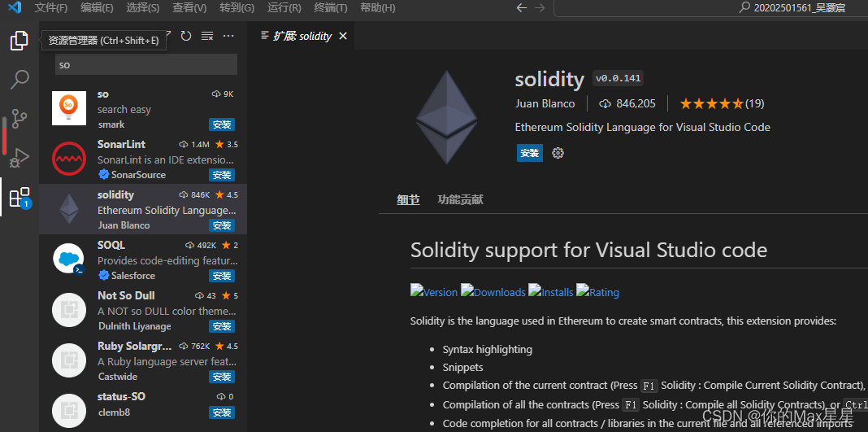Click the v0.0.141 version label
The width and height of the screenshot is (868, 432).
pos(618,78)
